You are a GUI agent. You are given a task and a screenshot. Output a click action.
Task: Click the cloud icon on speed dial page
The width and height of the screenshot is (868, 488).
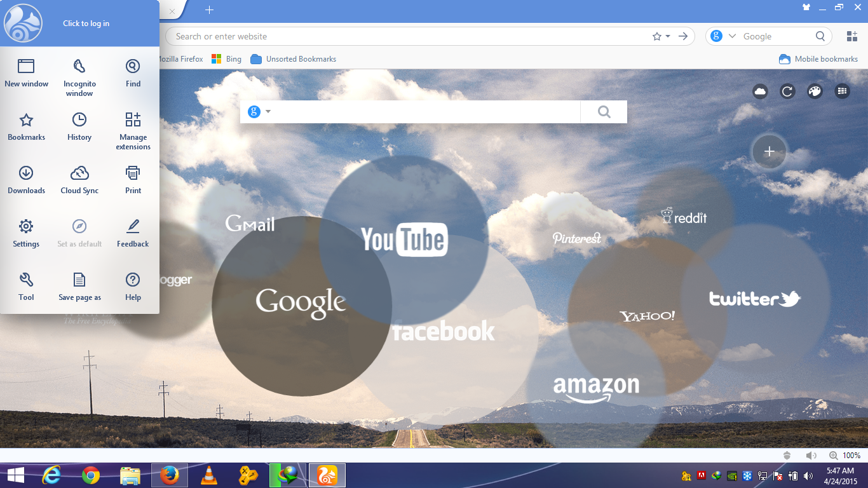[760, 91]
